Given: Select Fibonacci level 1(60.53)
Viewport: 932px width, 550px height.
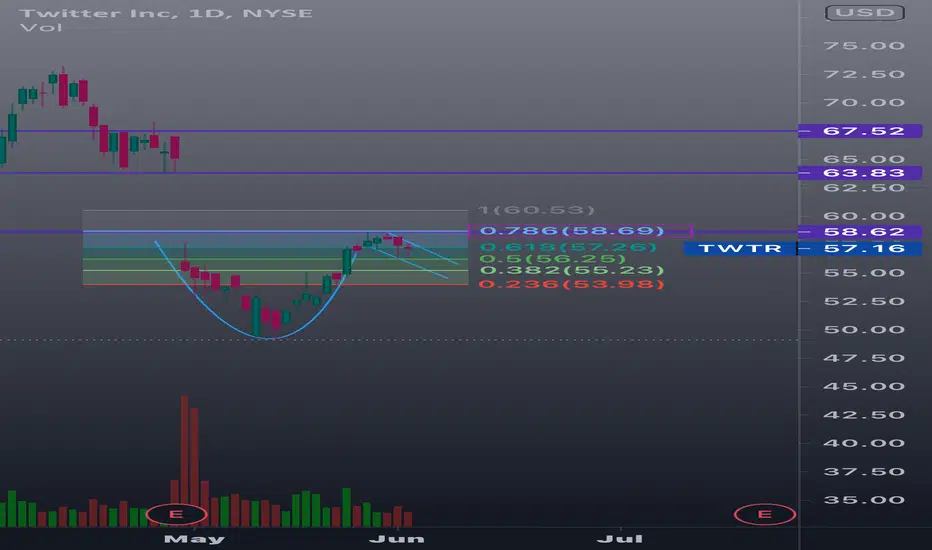Looking at the screenshot, I should 536,210.
